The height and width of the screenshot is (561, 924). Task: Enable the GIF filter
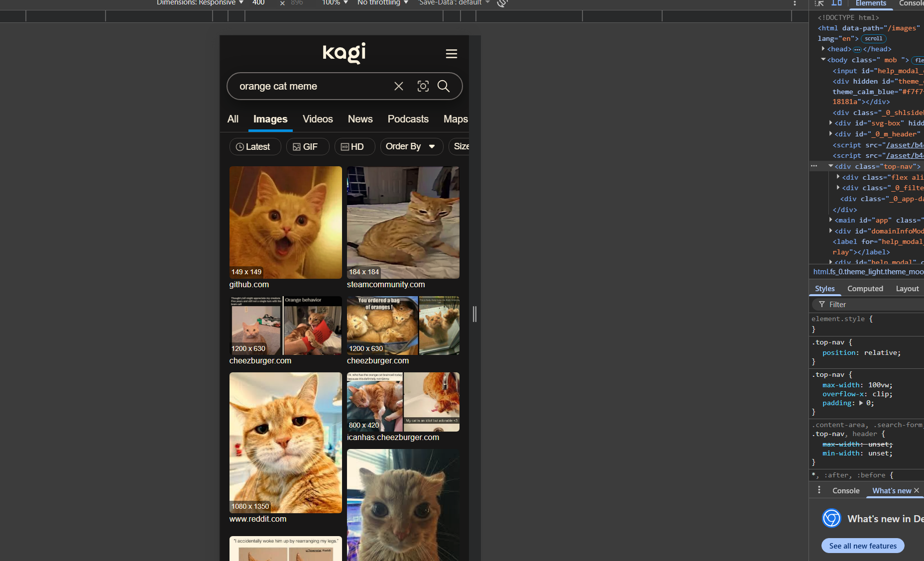(x=307, y=147)
